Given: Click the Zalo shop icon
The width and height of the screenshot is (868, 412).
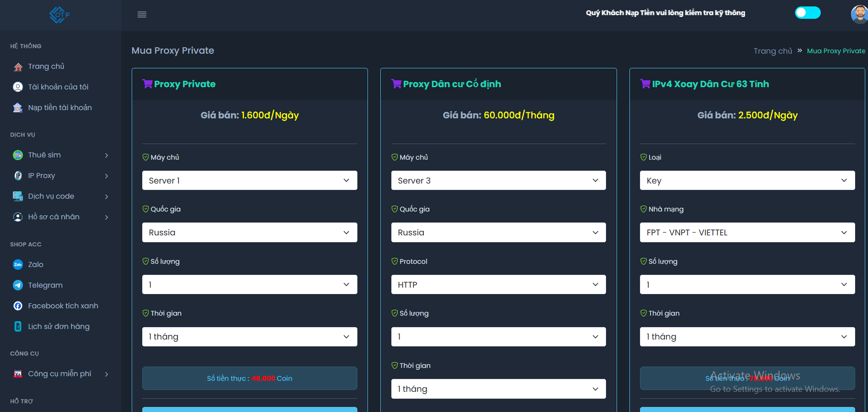Looking at the screenshot, I should [18, 265].
